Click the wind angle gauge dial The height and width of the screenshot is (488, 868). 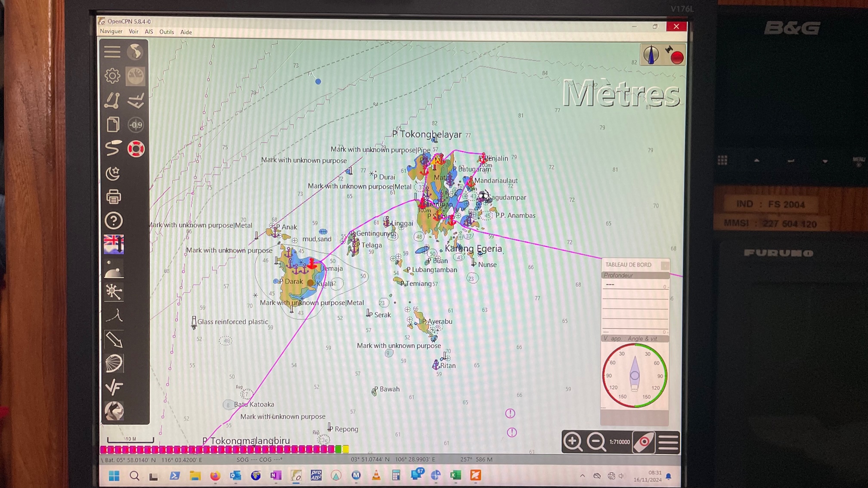[x=635, y=376]
